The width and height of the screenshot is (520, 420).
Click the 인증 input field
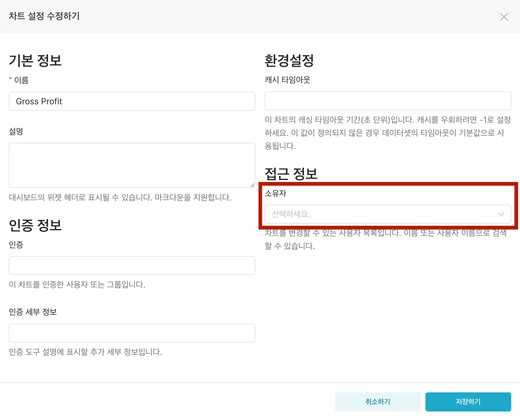point(132,265)
